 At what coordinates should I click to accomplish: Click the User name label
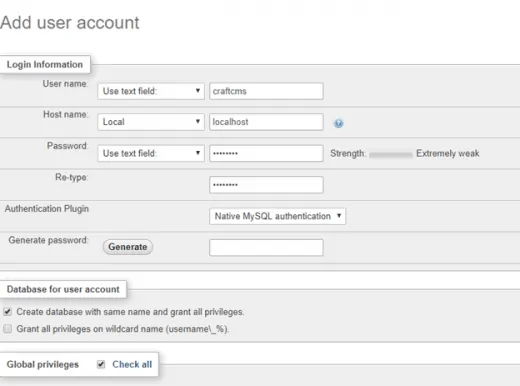click(x=65, y=84)
